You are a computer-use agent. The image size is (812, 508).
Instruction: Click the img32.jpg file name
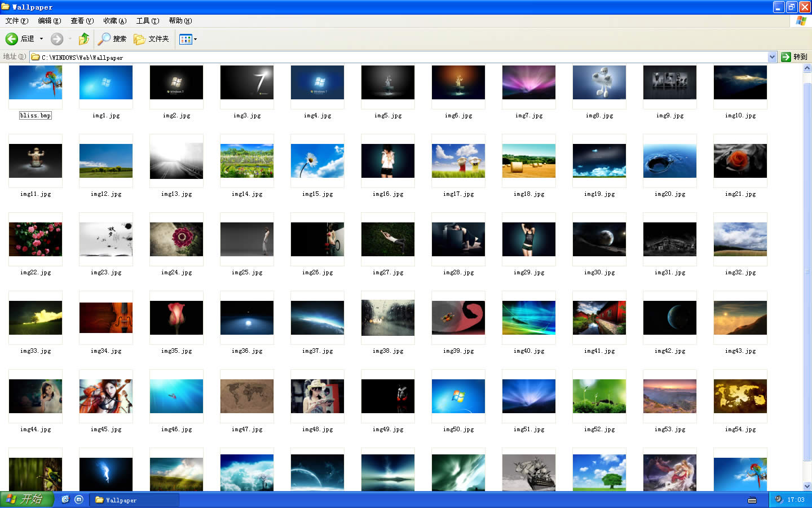[x=740, y=273]
